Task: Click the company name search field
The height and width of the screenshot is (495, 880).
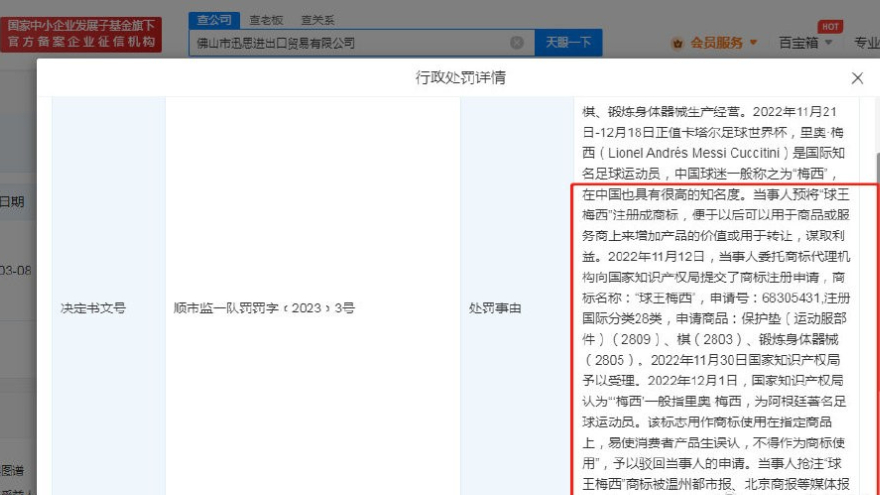Action: [350, 43]
